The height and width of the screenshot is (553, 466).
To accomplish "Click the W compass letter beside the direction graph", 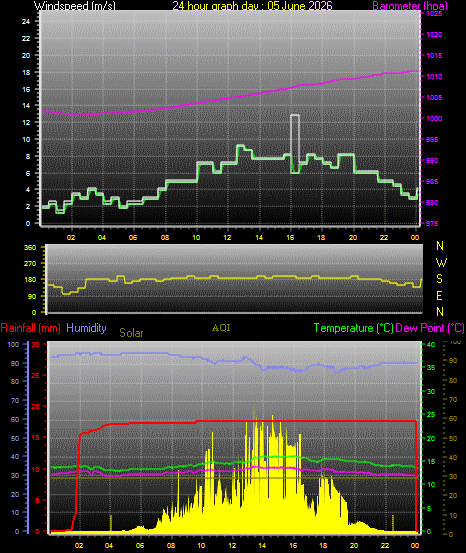I will (441, 262).
